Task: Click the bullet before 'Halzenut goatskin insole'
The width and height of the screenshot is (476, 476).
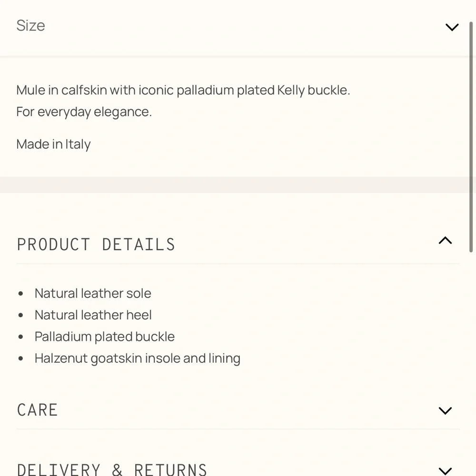Action: [20, 358]
